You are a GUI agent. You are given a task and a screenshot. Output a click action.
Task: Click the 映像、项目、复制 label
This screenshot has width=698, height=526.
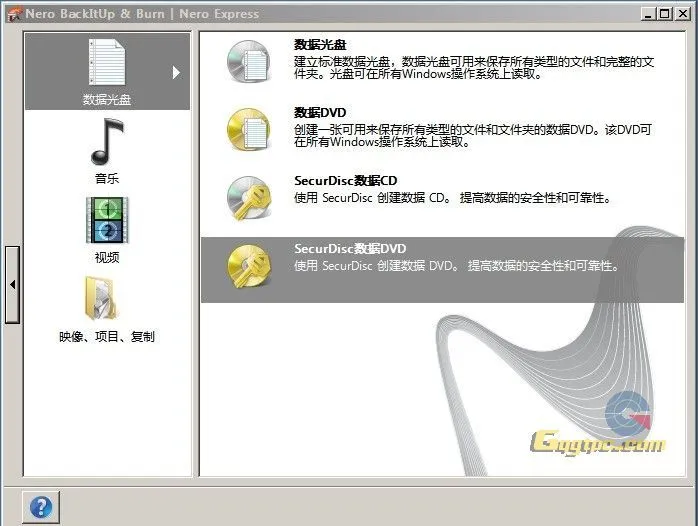pyautogui.click(x=107, y=336)
